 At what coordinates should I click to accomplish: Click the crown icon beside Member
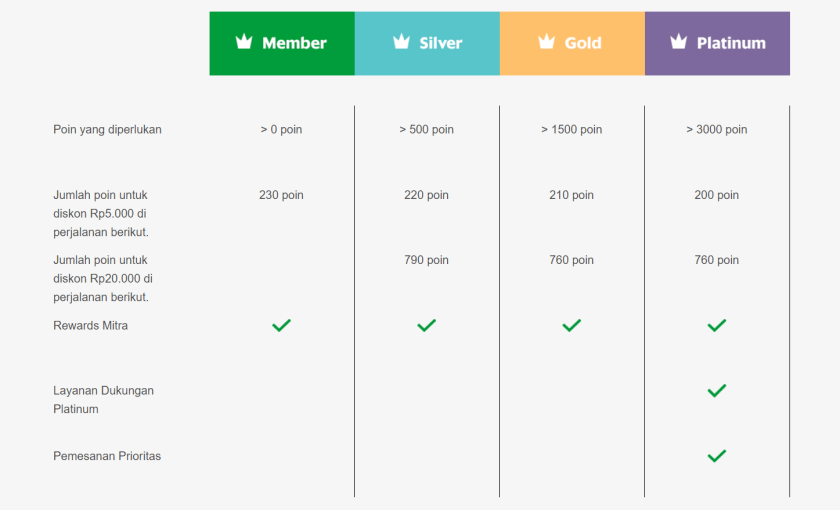244,42
